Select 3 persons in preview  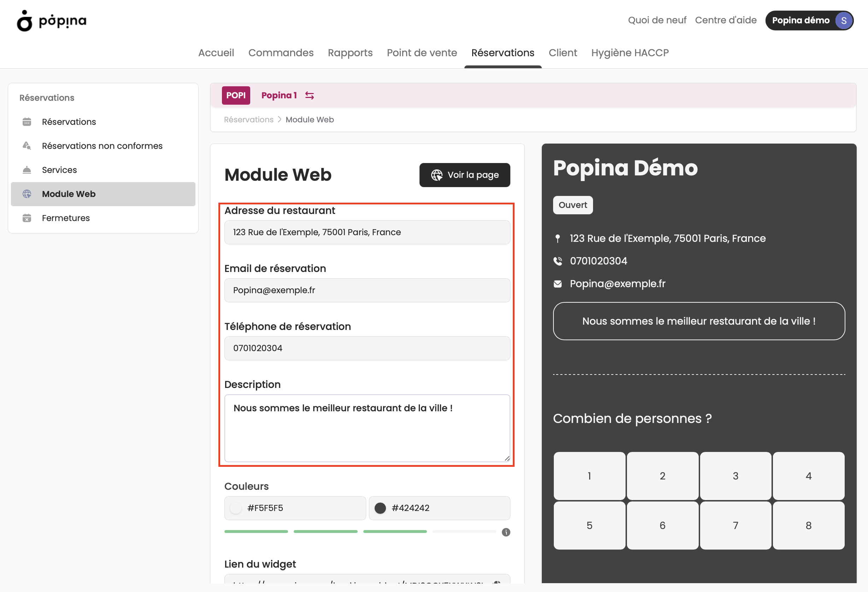pos(735,476)
